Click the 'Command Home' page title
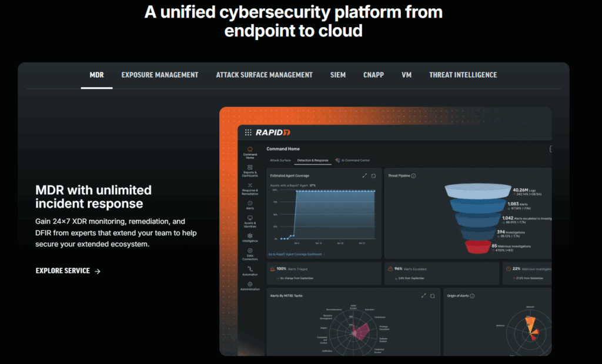Viewport: 602px width, 364px height. pos(283,149)
